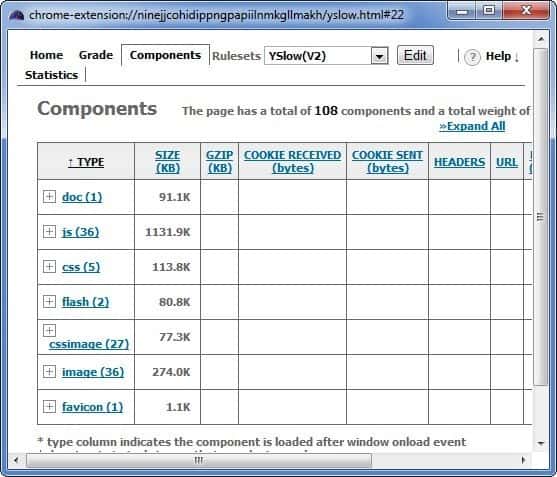
Task: Click the scroll left arrow
Action: pos(16,460)
